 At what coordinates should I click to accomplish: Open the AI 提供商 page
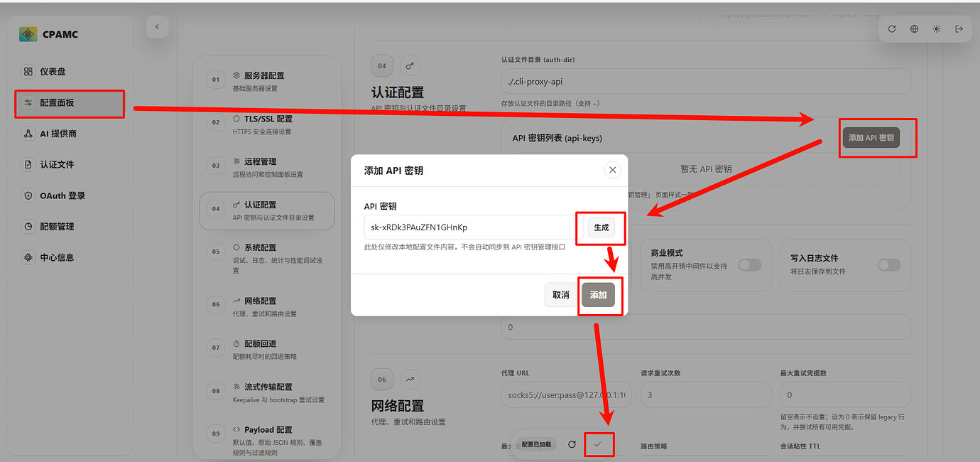click(70, 134)
